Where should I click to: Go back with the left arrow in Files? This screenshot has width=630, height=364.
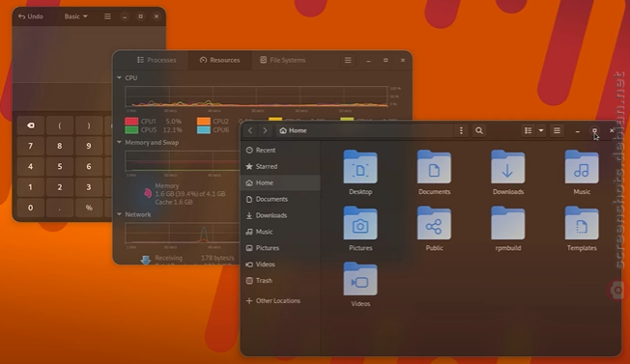tap(250, 130)
